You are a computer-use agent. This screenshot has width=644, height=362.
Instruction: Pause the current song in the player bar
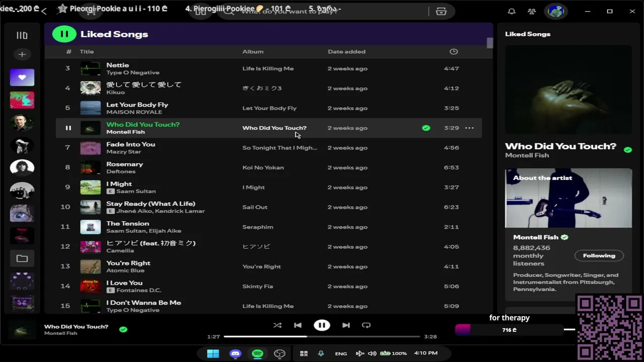point(322,325)
